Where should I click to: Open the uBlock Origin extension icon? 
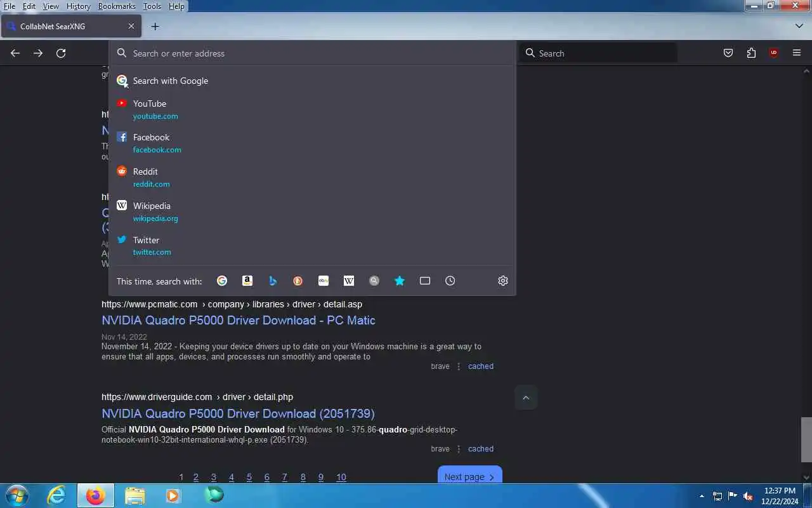click(774, 53)
